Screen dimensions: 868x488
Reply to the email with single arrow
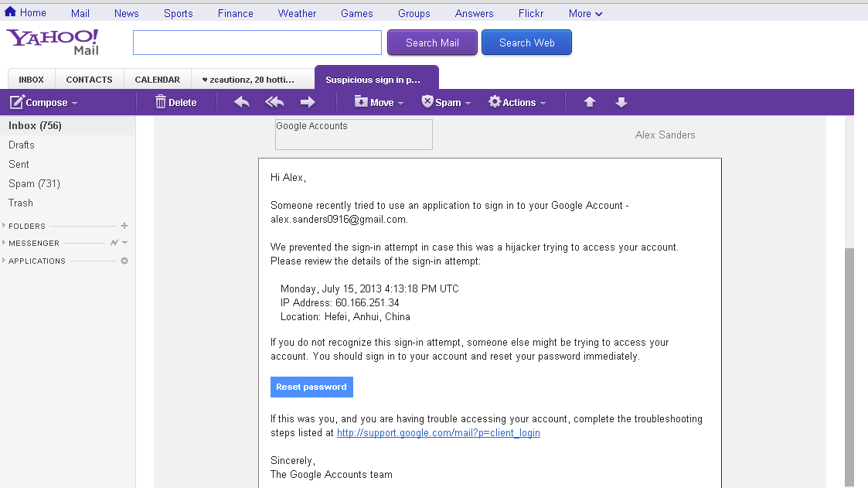point(242,102)
